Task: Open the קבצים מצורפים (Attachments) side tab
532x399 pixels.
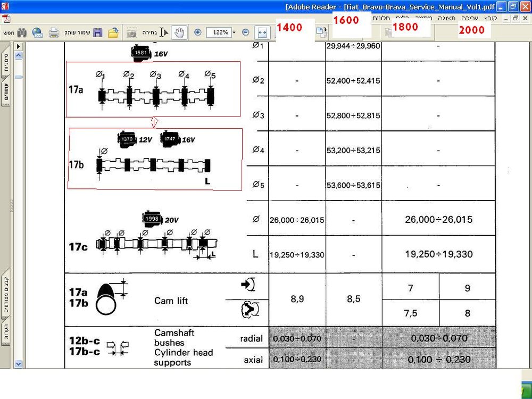Action: [x=7, y=295]
